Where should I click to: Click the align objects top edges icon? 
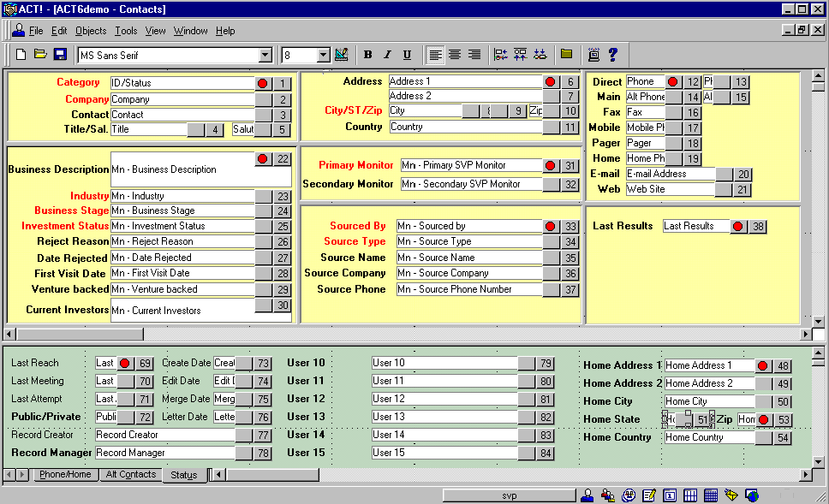coord(520,55)
